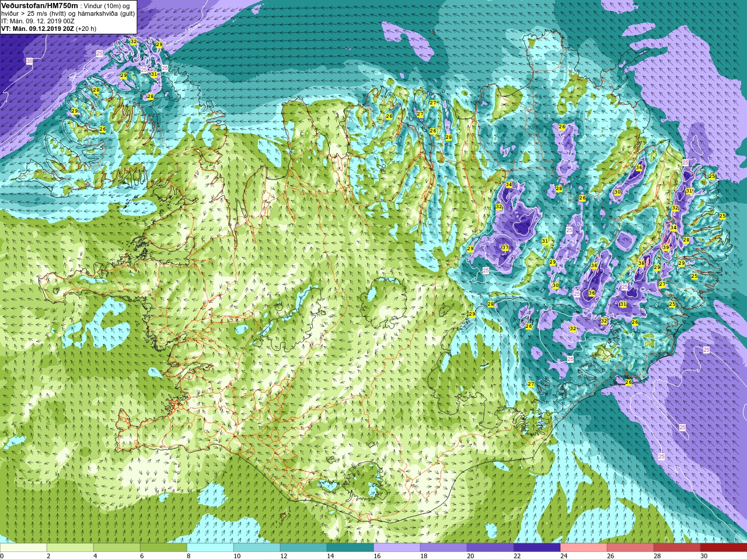Click the yellow 37 gust label
This screenshot has height=560, width=747.
pos(505,248)
